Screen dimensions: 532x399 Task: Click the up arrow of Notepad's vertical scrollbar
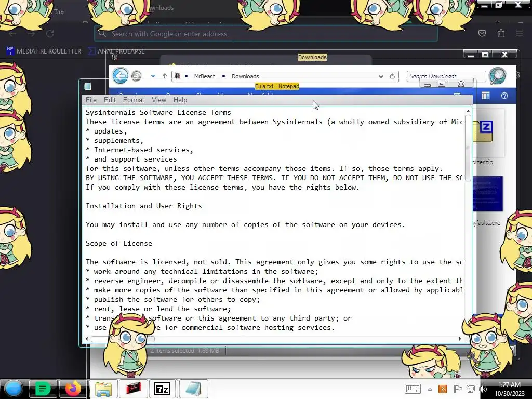[x=468, y=111]
